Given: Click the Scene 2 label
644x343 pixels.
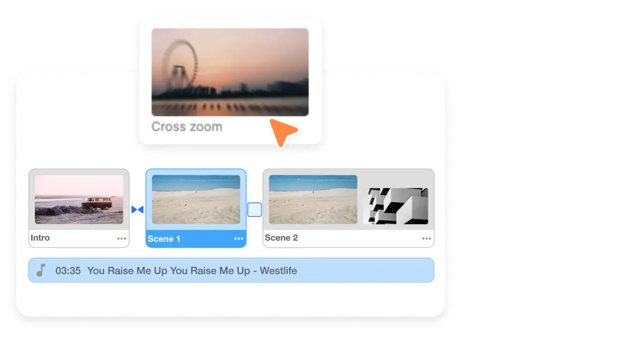Looking at the screenshot, I should coord(281,238).
